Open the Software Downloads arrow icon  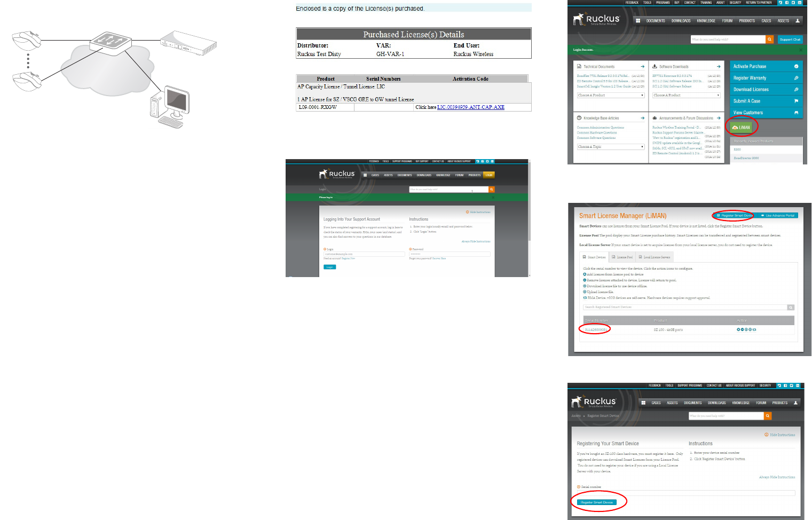(719, 67)
